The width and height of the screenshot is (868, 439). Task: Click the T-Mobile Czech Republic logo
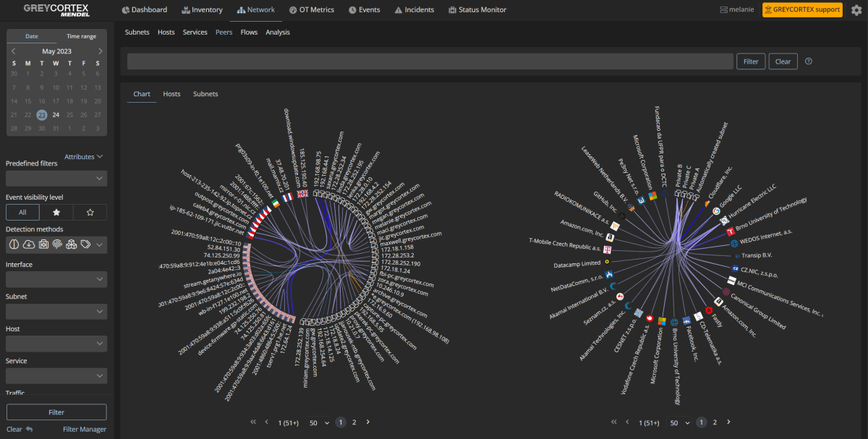tap(608, 249)
